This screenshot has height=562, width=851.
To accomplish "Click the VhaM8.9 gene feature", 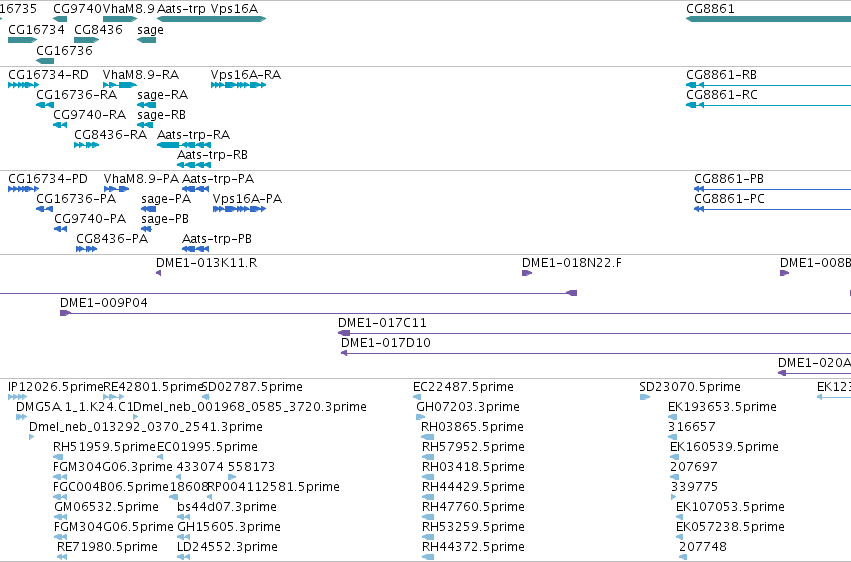I will click(120, 19).
